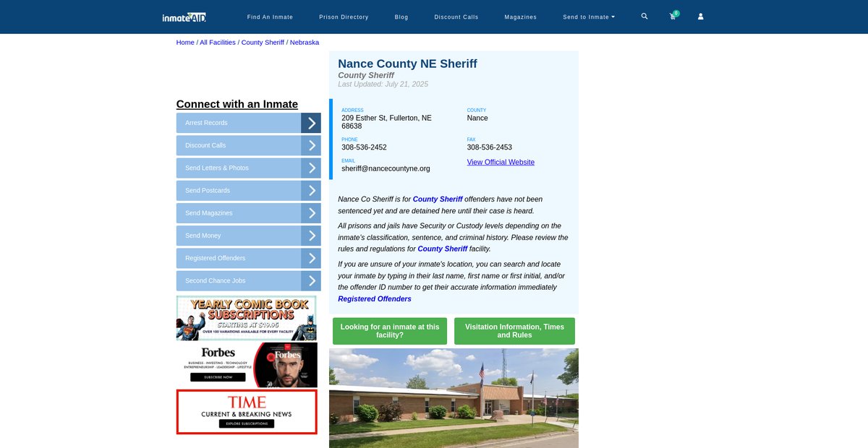Click the Nance County NE Sheriff title
The image size is (868, 448).
(x=407, y=64)
